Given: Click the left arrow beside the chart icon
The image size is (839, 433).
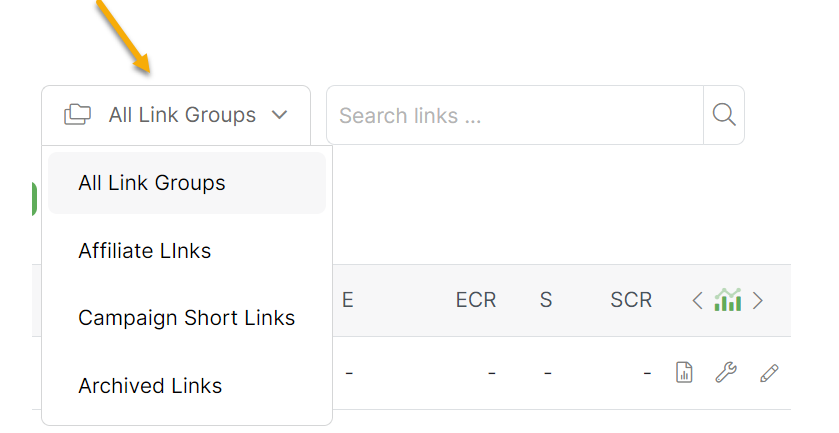Looking at the screenshot, I should click(698, 300).
